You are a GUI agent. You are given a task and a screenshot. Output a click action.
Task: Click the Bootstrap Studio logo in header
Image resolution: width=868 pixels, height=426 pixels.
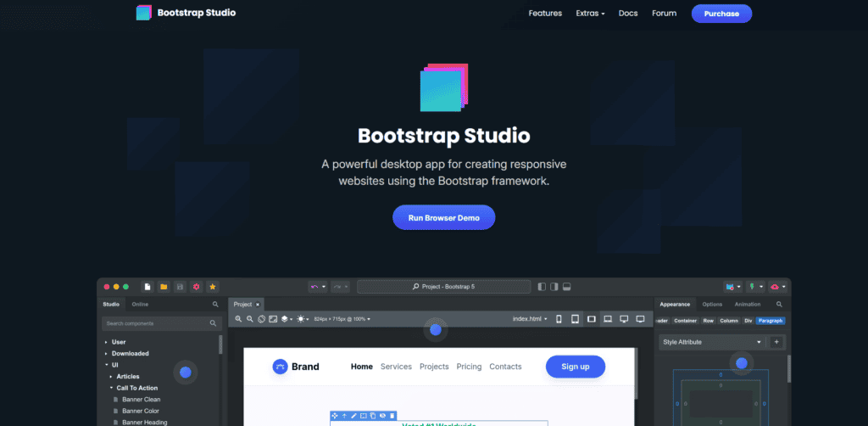[186, 13]
